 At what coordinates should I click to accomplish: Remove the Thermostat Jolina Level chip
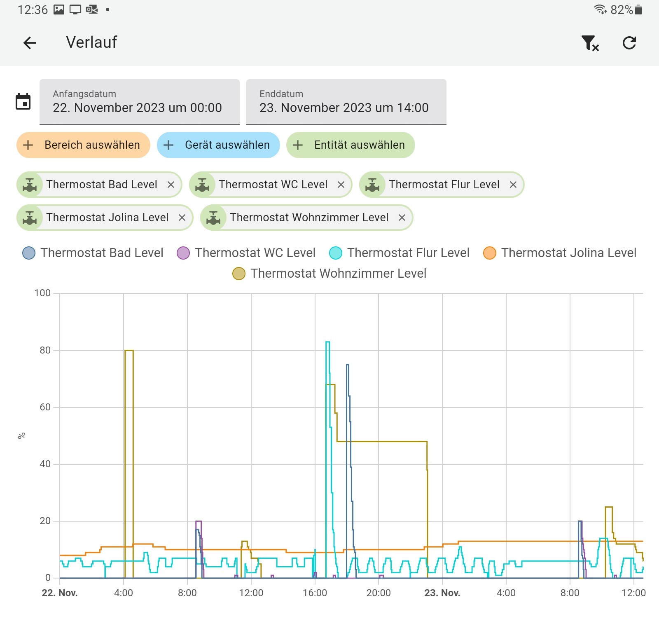(182, 218)
